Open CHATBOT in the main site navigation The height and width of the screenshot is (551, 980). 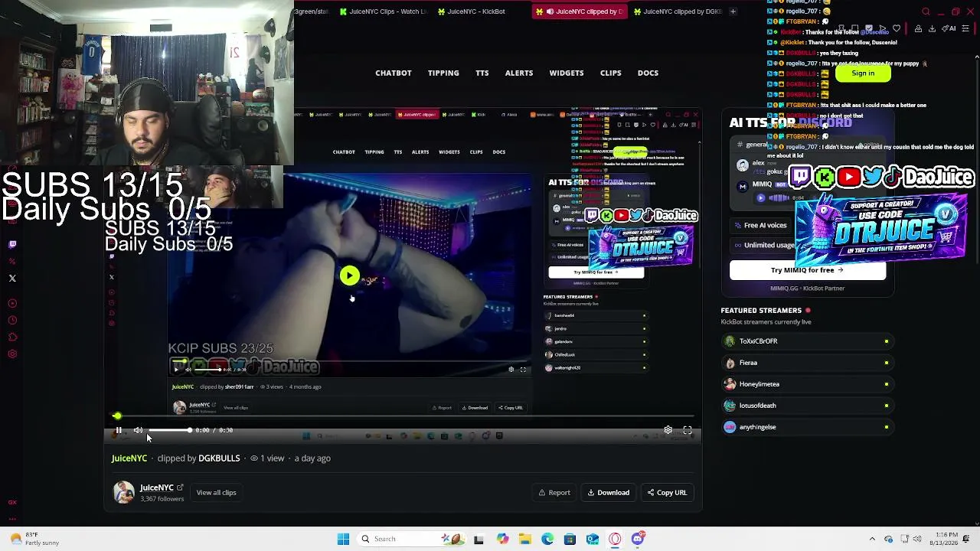[394, 73]
